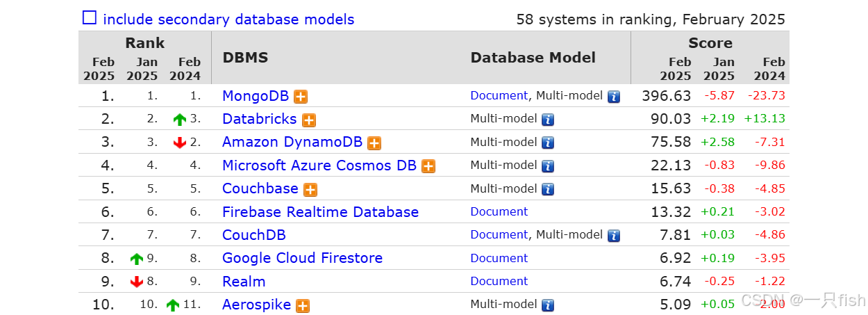The width and height of the screenshot is (868, 315).
Task: Click the Score column header
Action: click(710, 43)
